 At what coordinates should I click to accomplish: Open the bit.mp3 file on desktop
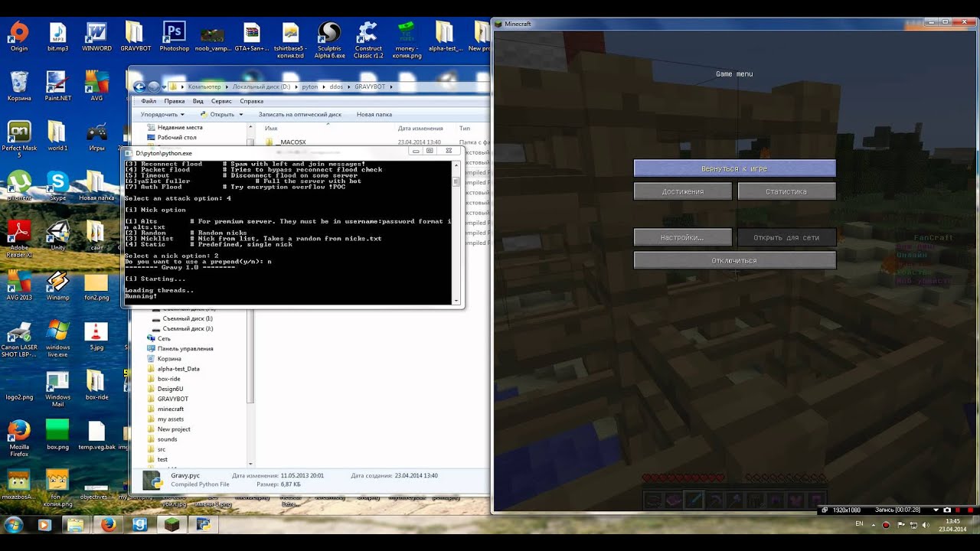(57, 37)
